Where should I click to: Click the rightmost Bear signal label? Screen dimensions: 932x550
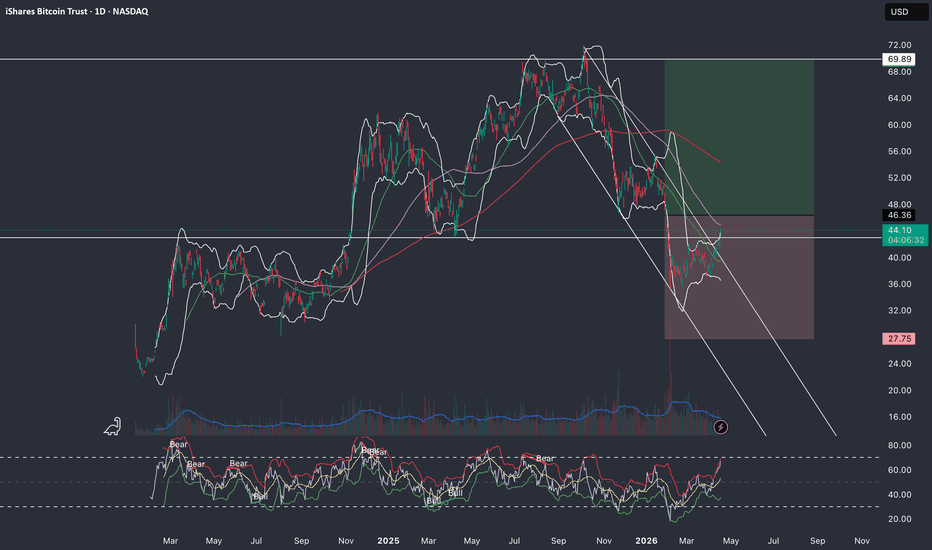pos(545,459)
